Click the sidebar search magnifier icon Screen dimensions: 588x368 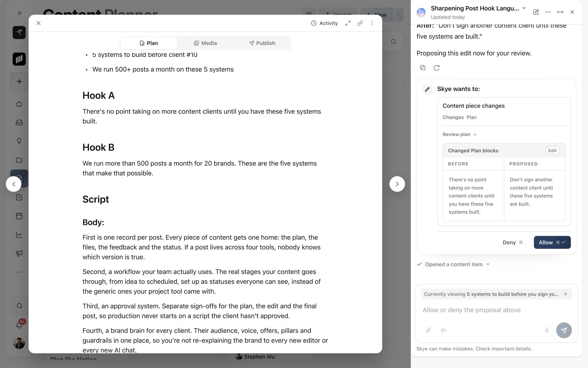click(19, 306)
